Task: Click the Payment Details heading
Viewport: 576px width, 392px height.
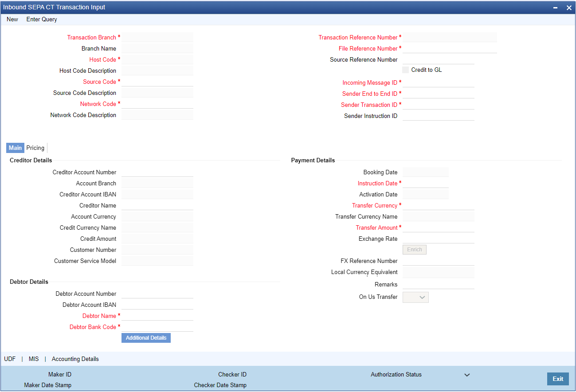Action: coord(313,160)
